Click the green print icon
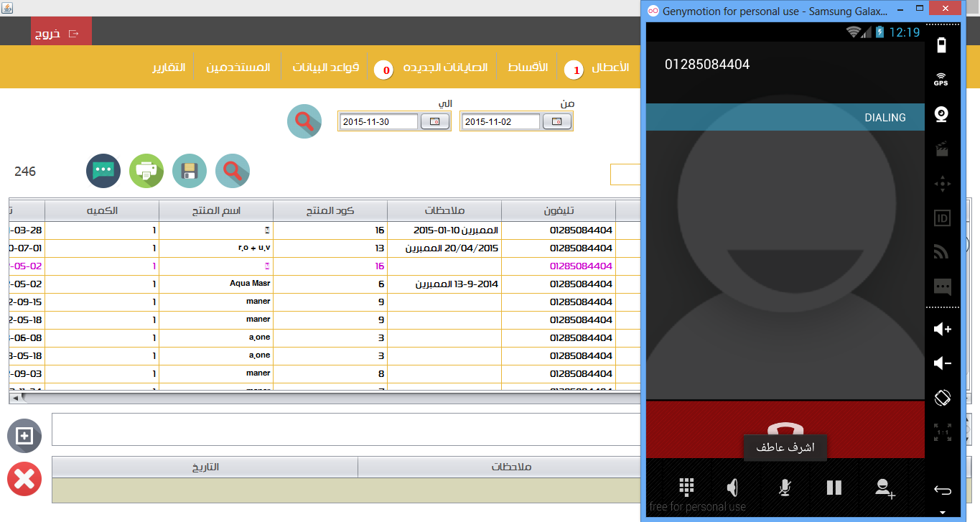The width and height of the screenshot is (980, 522). coord(146,171)
